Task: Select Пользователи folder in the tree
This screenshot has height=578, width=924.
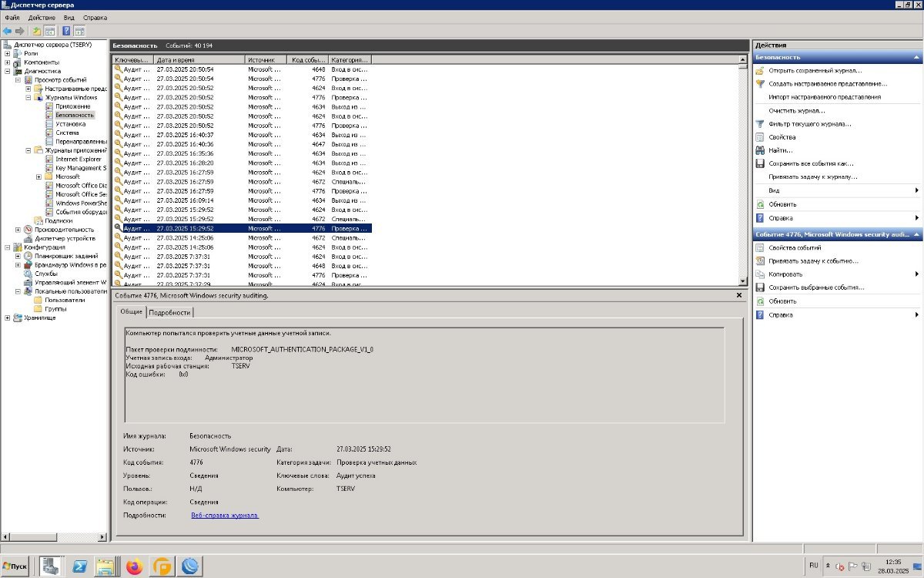Action: [x=65, y=300]
